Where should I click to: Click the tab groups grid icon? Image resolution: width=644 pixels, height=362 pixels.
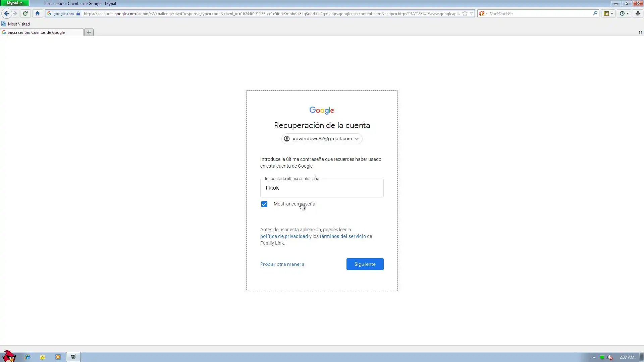click(x=640, y=32)
